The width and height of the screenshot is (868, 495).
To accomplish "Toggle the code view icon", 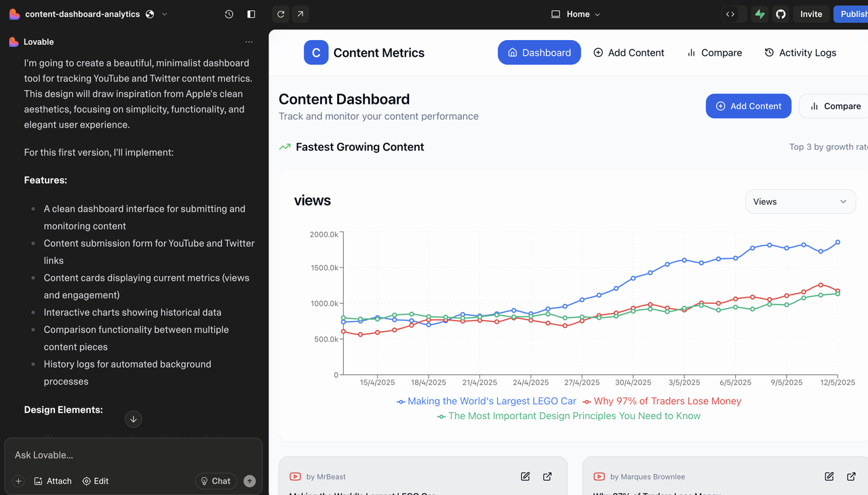I will point(730,14).
